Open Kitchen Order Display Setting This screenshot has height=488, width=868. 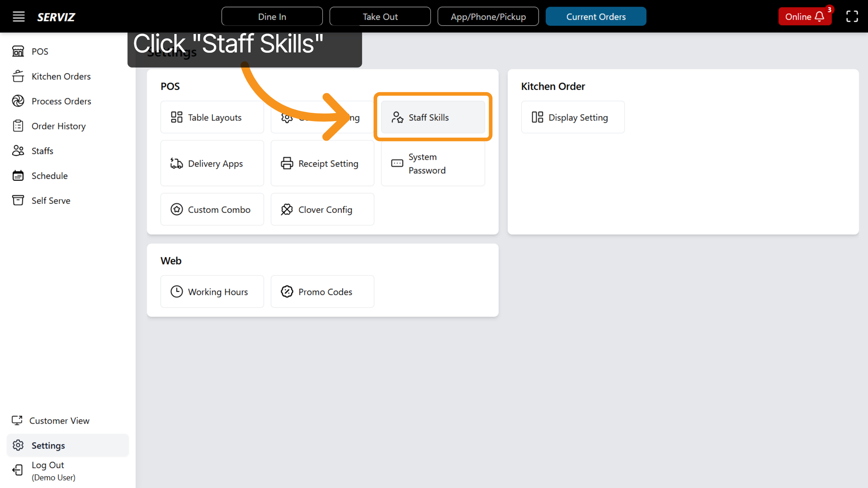tap(573, 117)
